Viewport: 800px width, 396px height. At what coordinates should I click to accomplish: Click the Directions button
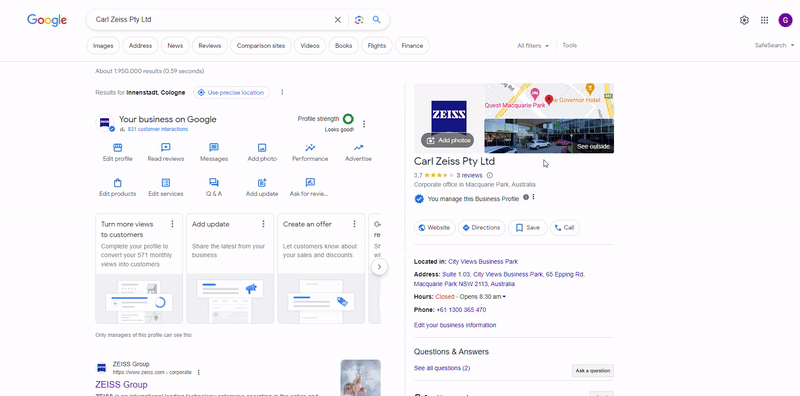482,228
